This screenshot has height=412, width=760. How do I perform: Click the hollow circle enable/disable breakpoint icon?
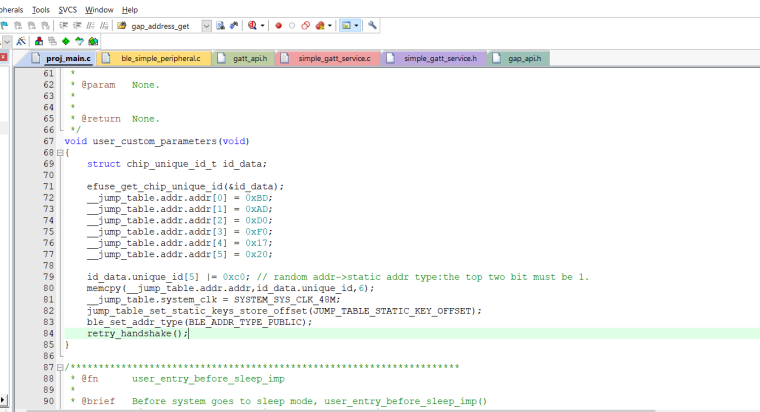(x=291, y=24)
